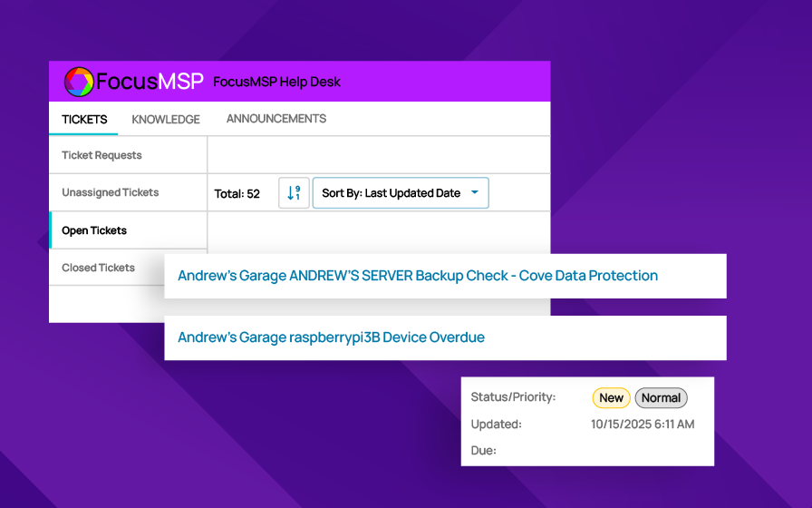
Task: Select Ticket Requests in the sidebar
Action: click(128, 155)
